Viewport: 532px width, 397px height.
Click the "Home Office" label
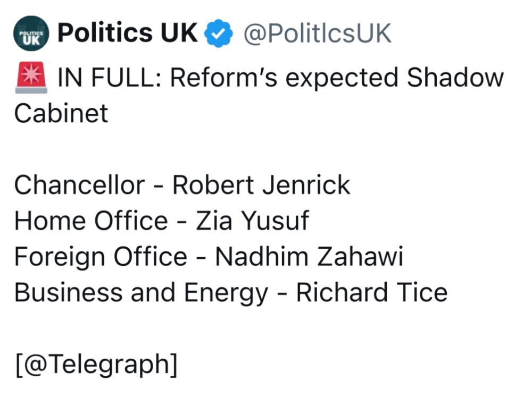click(x=91, y=221)
